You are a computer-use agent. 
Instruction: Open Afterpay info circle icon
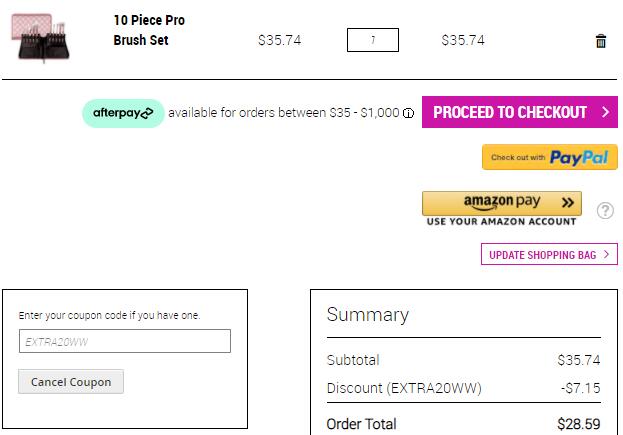pos(408,113)
